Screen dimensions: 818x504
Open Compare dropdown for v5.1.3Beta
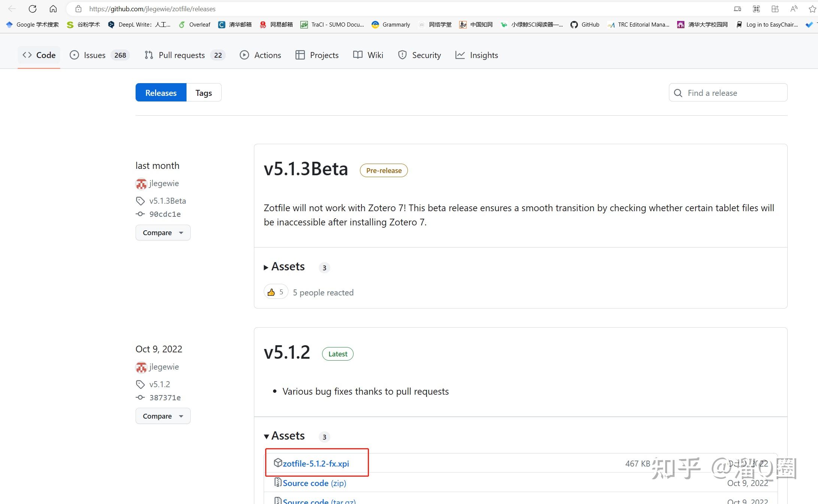tap(163, 233)
